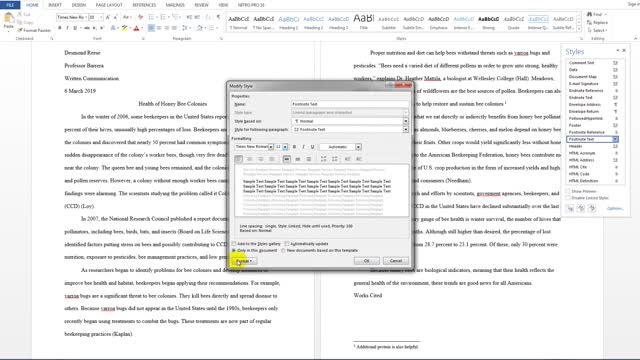Click Underline button in Modify Style dialog
The width and height of the screenshot is (640, 360).
click(x=312, y=147)
